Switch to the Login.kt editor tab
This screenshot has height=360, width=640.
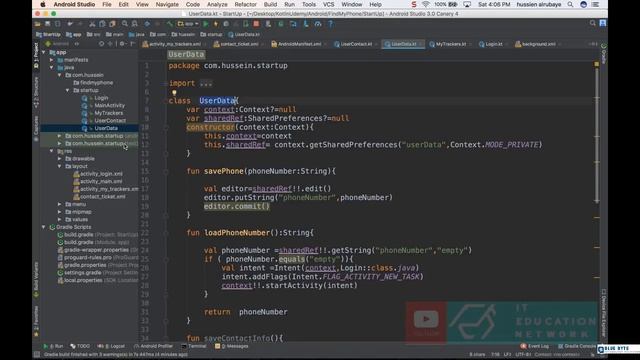pyautogui.click(x=493, y=44)
